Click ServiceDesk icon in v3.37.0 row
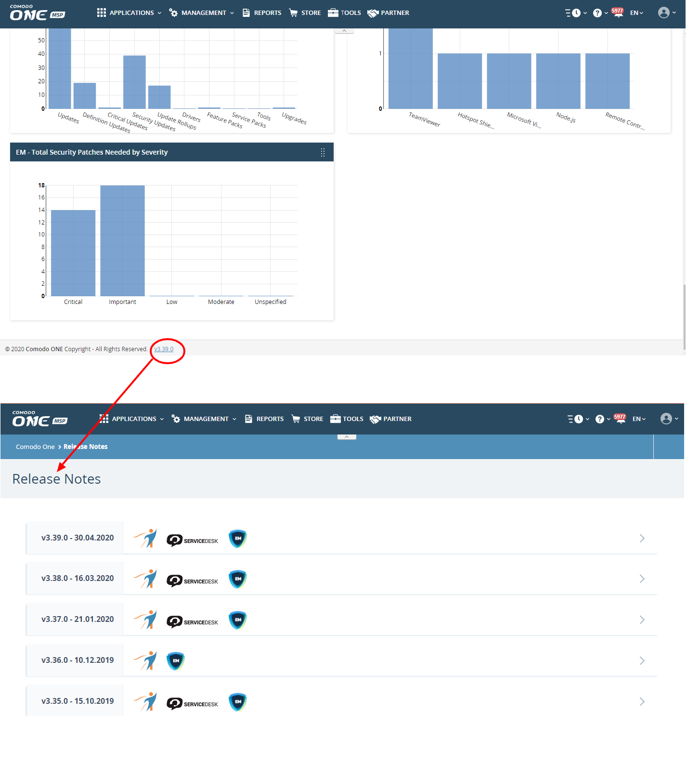The width and height of the screenshot is (700, 764). click(x=192, y=622)
